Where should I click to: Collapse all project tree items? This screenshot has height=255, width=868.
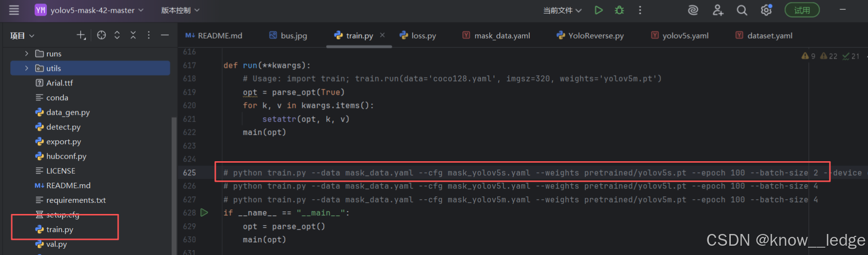pos(133,35)
